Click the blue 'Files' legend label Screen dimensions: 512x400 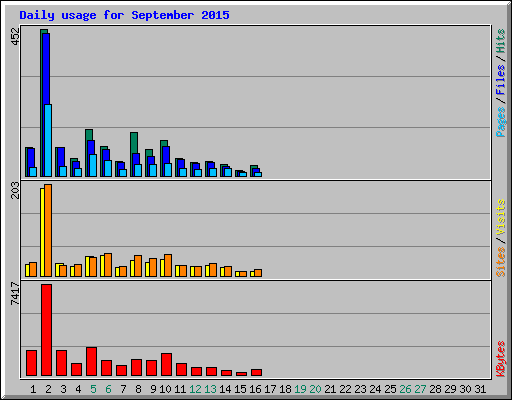coord(500,80)
